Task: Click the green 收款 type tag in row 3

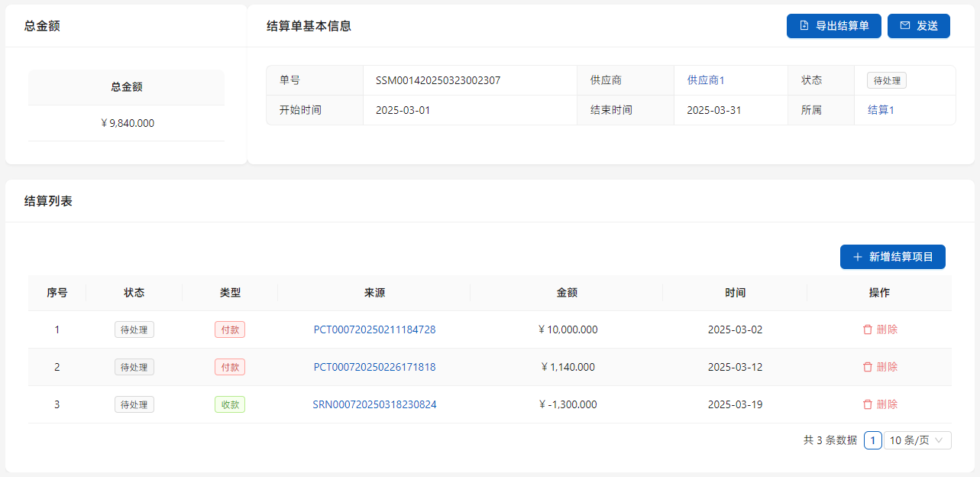Action: 230,404
